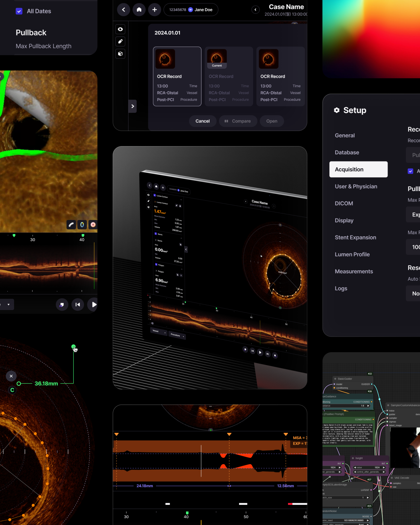Image resolution: width=420 pixels, height=525 pixels.
Task: Collapse the measurements panel chevron in mockup
Action: 186,249
